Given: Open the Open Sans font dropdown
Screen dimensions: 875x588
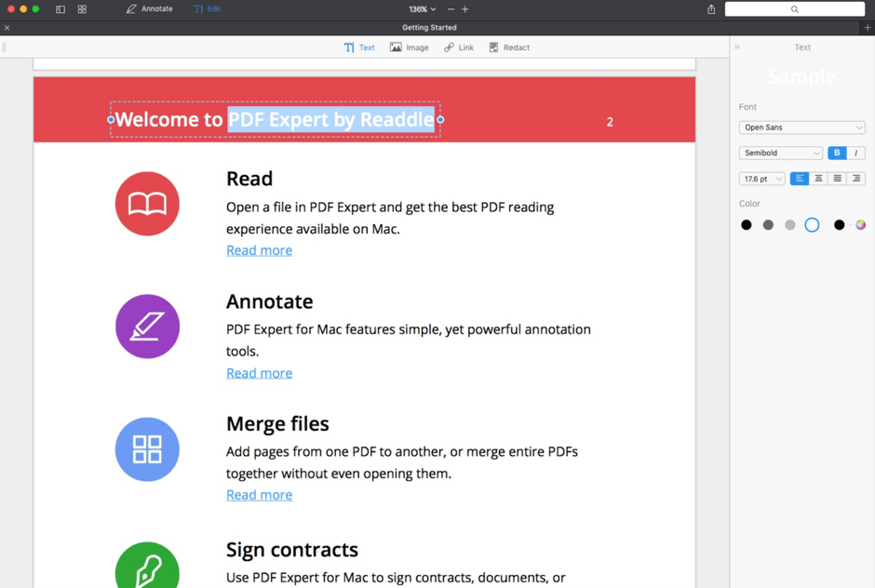Looking at the screenshot, I should click(x=801, y=127).
